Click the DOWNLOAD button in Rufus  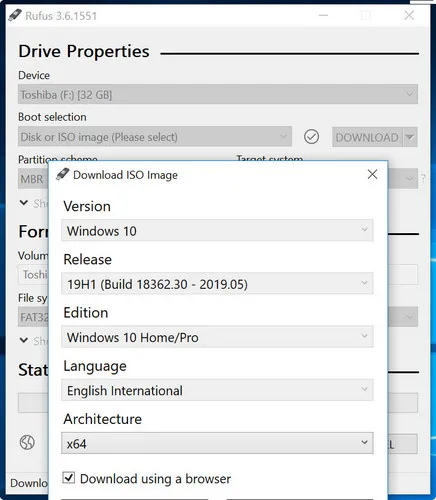point(367,137)
